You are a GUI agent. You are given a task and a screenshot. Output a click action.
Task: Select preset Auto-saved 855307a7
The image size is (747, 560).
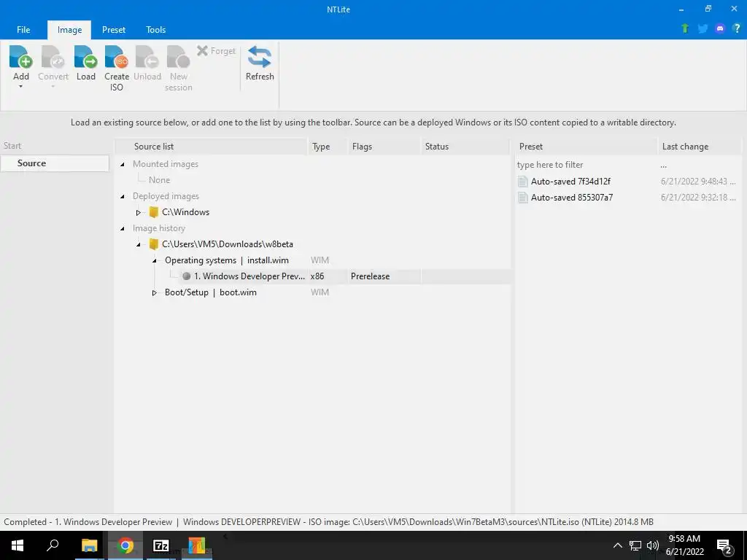coord(572,197)
